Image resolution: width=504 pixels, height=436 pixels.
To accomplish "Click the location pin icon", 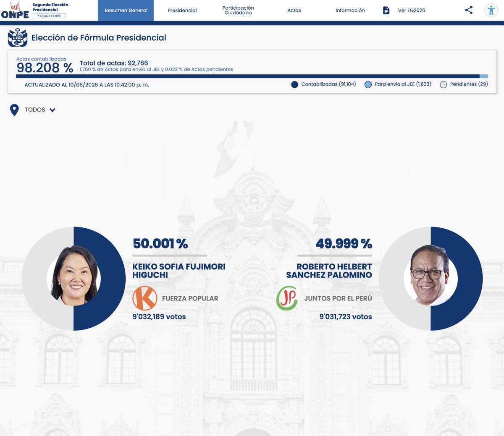I will tap(14, 110).
